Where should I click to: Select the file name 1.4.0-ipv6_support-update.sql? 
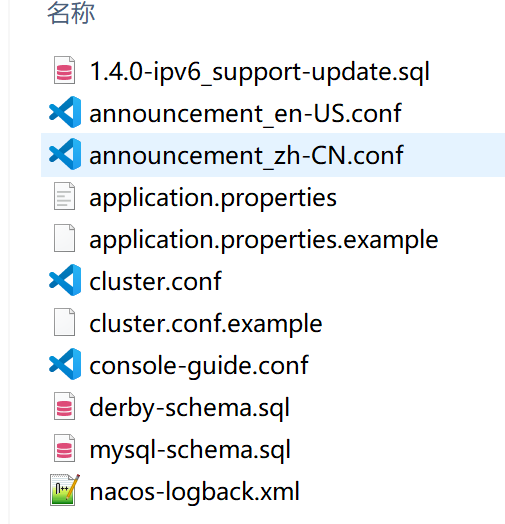pyautogui.click(x=260, y=72)
